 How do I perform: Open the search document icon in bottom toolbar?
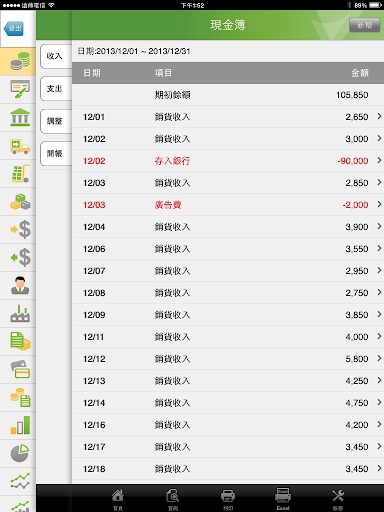tap(173, 499)
